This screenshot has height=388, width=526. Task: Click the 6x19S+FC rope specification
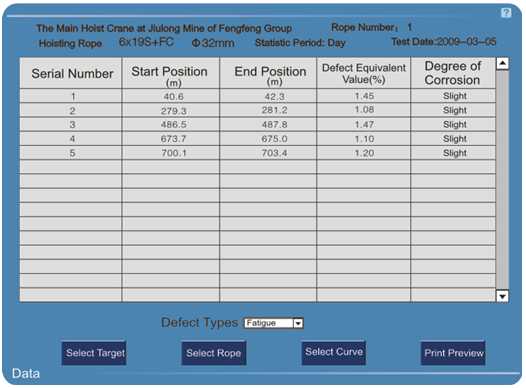(146, 42)
